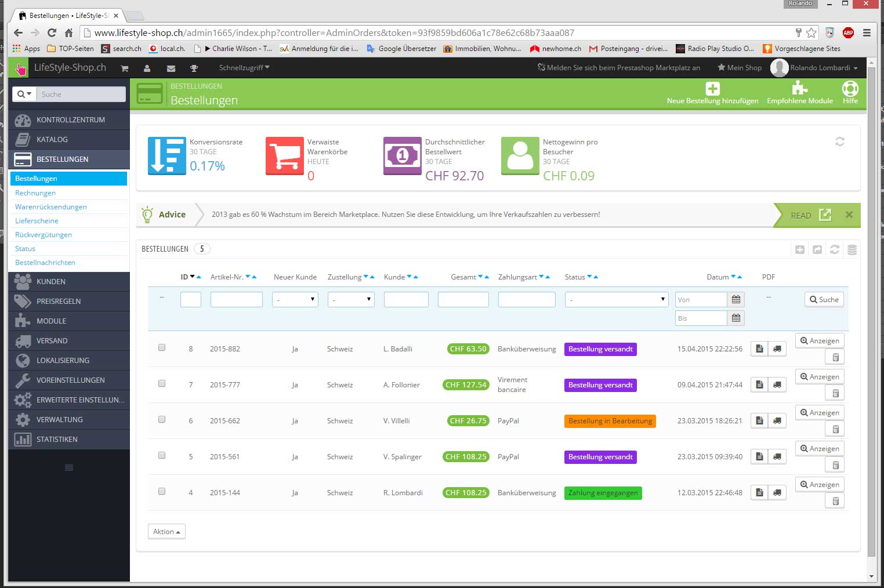Click the SQL database icon in list header
This screenshot has width=884, height=588.
coord(852,250)
